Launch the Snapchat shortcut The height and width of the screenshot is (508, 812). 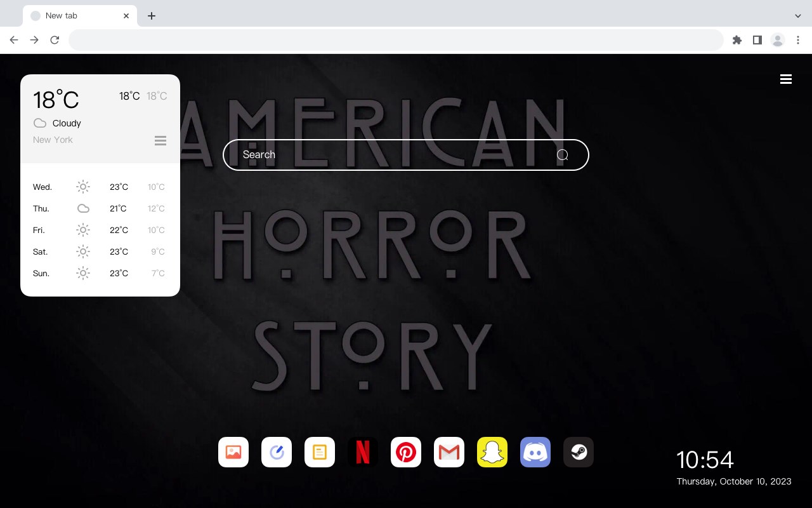coord(492,452)
